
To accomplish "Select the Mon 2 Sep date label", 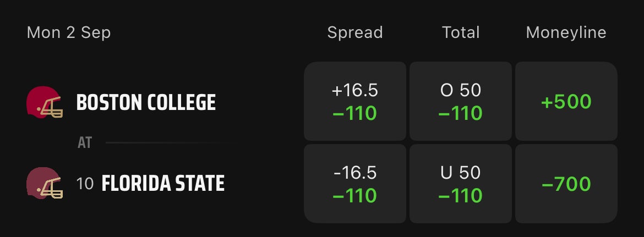I will coord(69,33).
